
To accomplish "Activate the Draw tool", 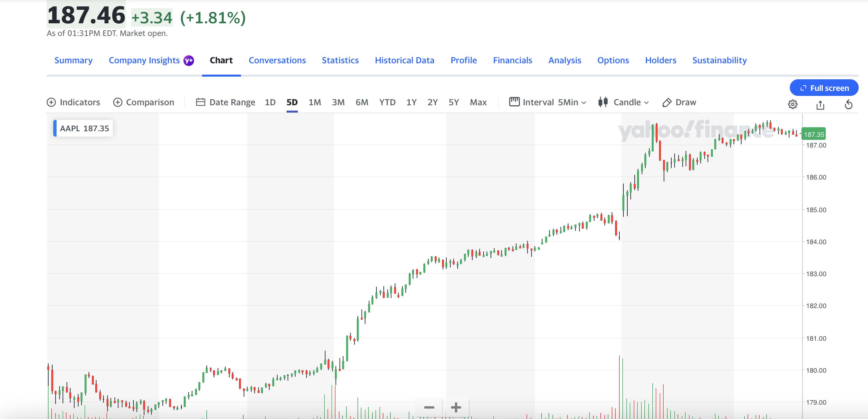I will (679, 102).
